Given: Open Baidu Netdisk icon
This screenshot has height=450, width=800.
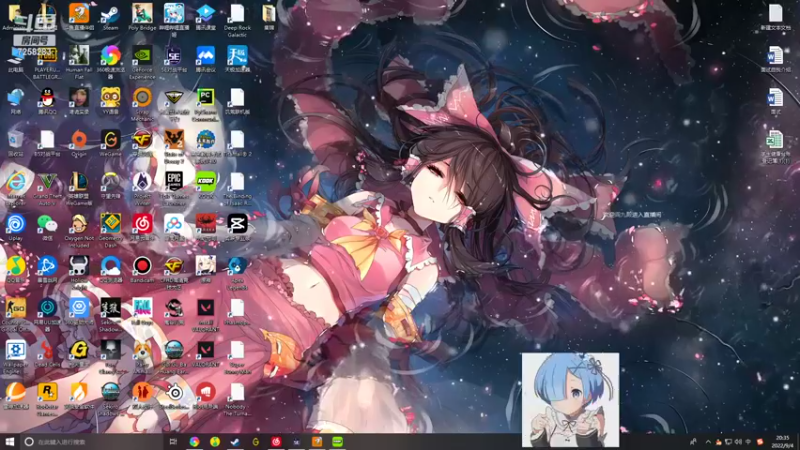Looking at the screenshot, I should click(173, 228).
